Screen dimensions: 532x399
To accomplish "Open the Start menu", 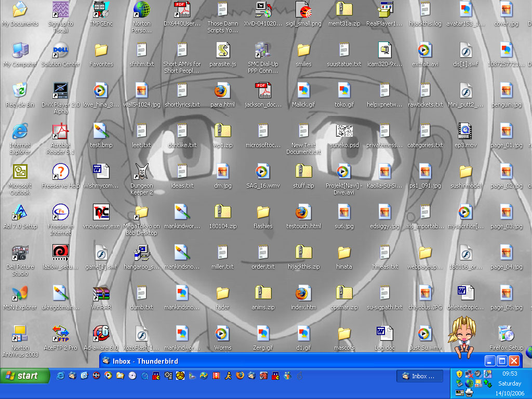I will click(25, 376).
